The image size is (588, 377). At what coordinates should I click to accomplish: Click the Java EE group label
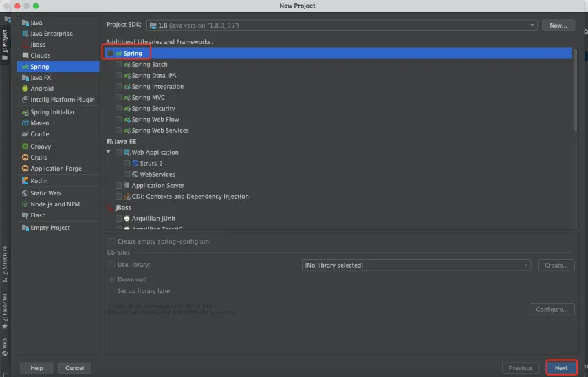coord(125,142)
